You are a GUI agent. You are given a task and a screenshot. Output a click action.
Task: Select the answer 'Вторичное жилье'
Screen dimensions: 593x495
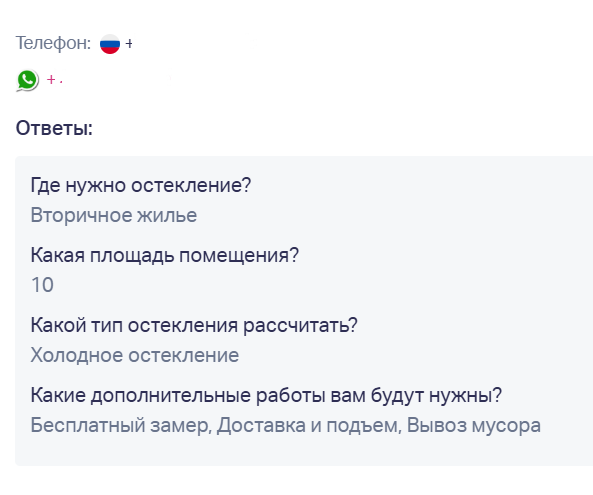click(x=114, y=215)
